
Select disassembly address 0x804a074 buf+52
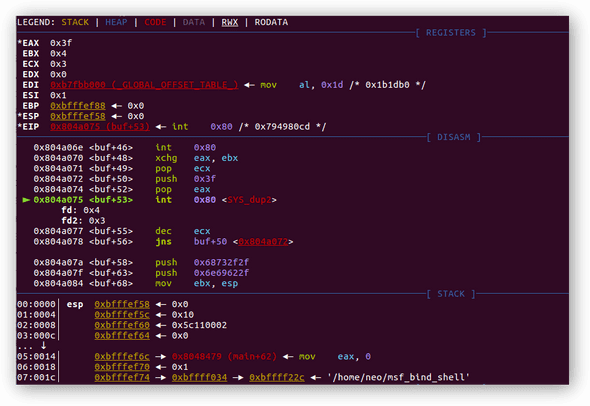pyautogui.click(x=83, y=189)
